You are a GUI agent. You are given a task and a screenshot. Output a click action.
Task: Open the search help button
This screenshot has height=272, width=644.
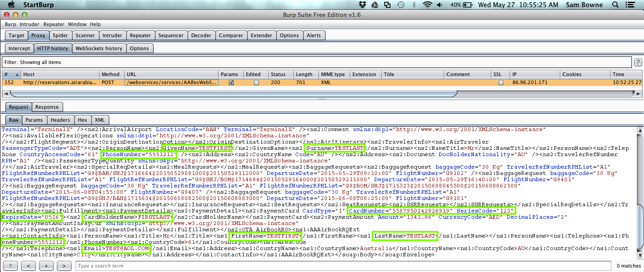(x=11, y=266)
